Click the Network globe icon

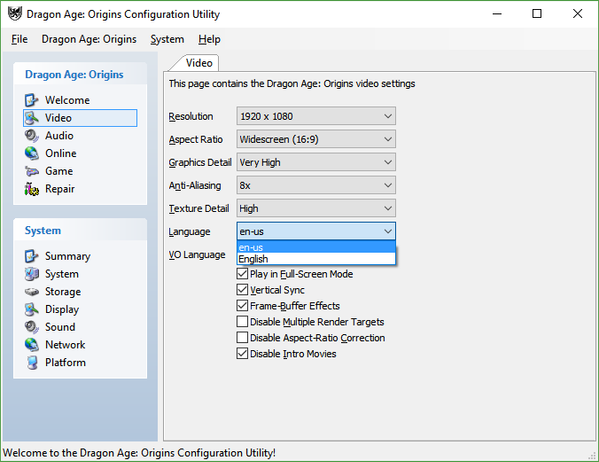tap(31, 345)
